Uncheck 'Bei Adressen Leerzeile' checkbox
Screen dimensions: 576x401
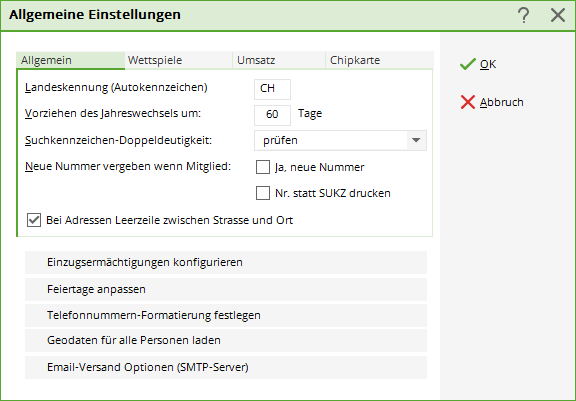34,220
